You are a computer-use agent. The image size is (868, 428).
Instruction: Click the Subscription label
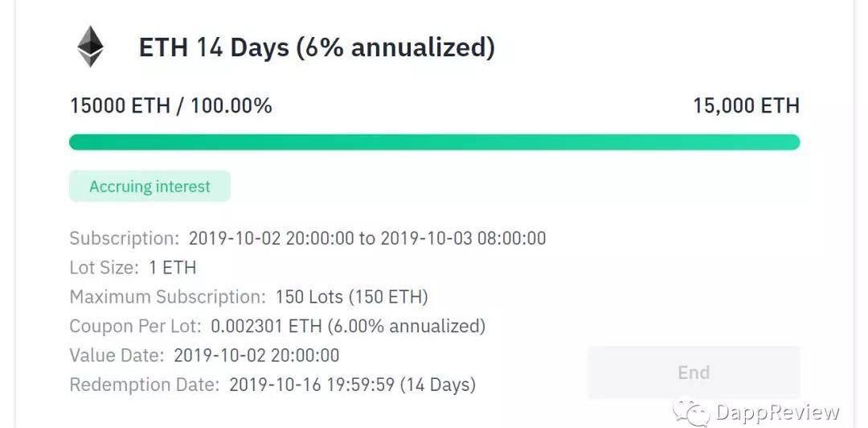point(124,238)
